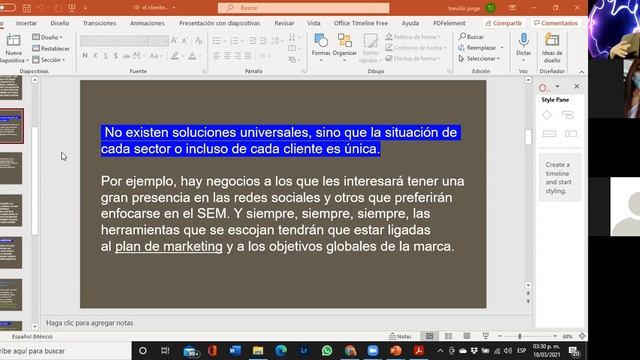The width and height of the screenshot is (640, 360).
Task: Select the highlighted slide thumbnail
Action: pyautogui.click(x=11, y=126)
